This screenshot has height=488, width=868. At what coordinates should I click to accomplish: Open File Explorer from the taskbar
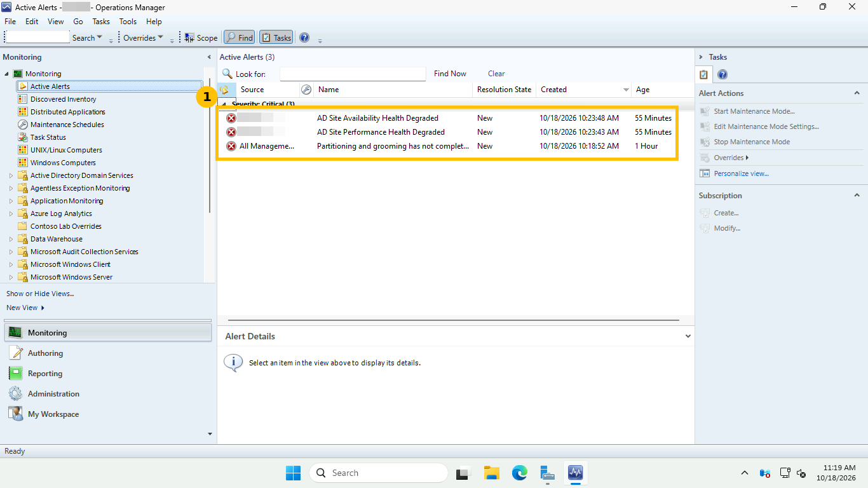[x=491, y=473]
